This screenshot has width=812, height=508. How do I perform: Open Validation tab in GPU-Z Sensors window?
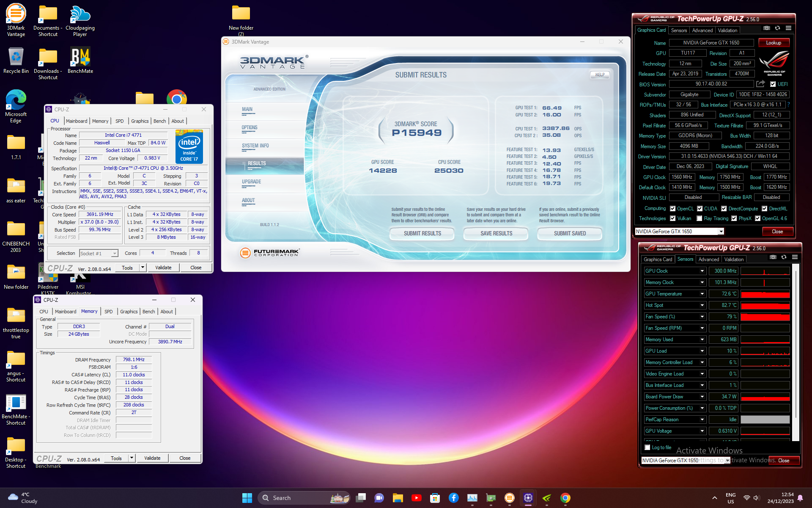point(734,260)
